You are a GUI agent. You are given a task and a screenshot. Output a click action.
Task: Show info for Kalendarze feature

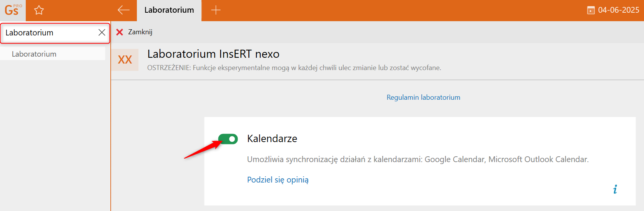click(615, 189)
